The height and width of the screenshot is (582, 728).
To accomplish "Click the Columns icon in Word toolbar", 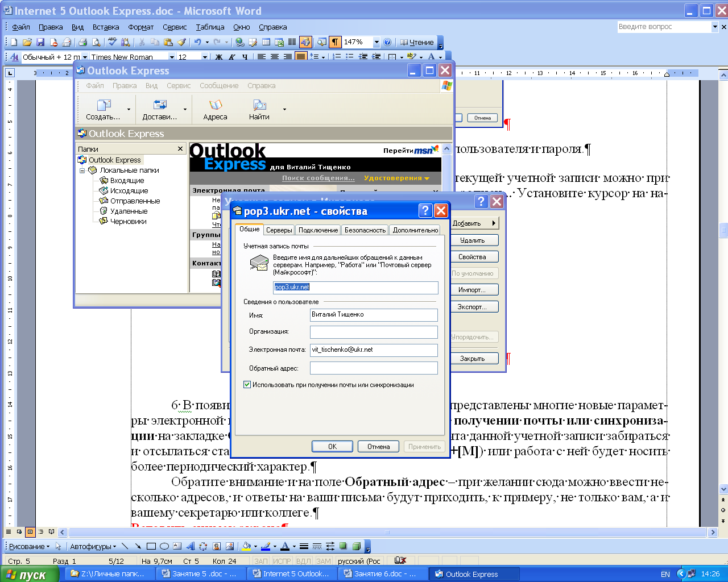I will tap(292, 42).
